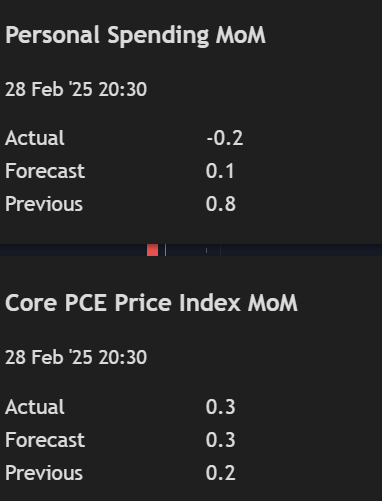Image resolution: width=382 pixels, height=501 pixels.
Task: Click the Personal Spending actual value -0.2
Action: (225, 138)
